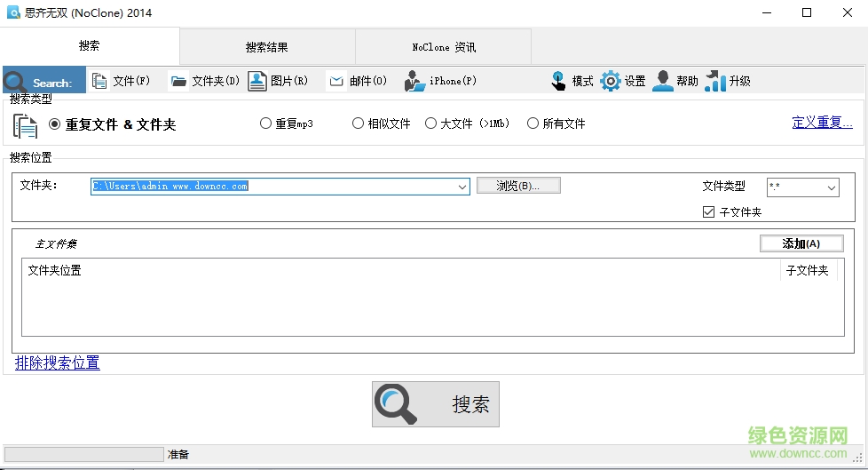Switch to the NoClone 资讯 tab

coord(444,47)
